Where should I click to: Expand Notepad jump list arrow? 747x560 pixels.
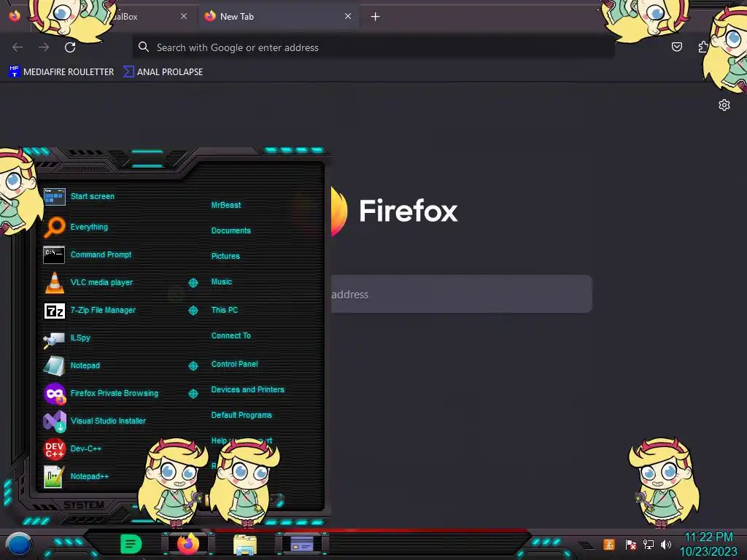[x=193, y=366]
